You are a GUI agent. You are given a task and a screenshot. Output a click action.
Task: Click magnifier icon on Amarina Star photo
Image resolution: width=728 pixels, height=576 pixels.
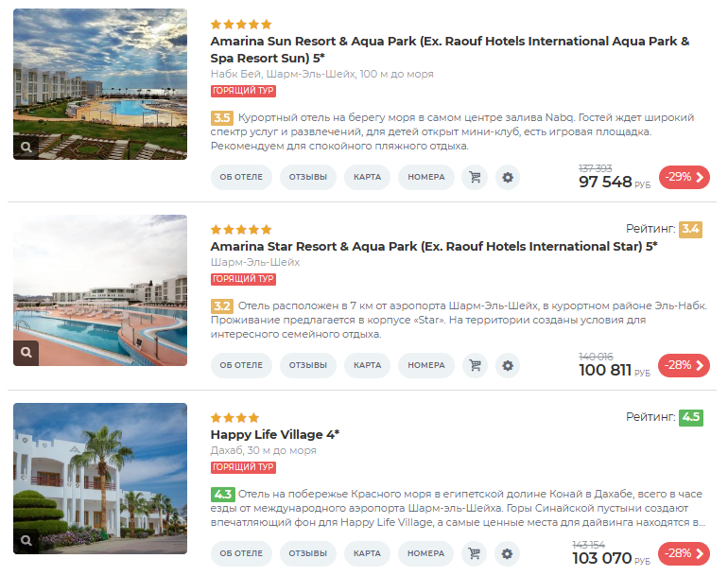[x=26, y=353]
